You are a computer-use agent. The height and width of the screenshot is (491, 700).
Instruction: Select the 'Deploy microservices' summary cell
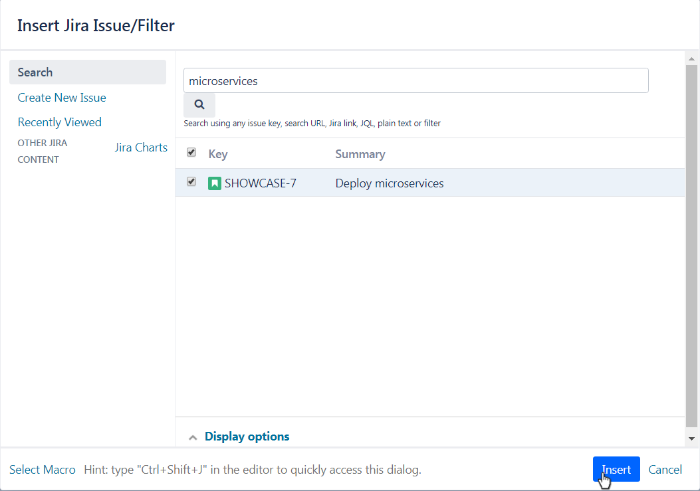pyautogui.click(x=389, y=183)
